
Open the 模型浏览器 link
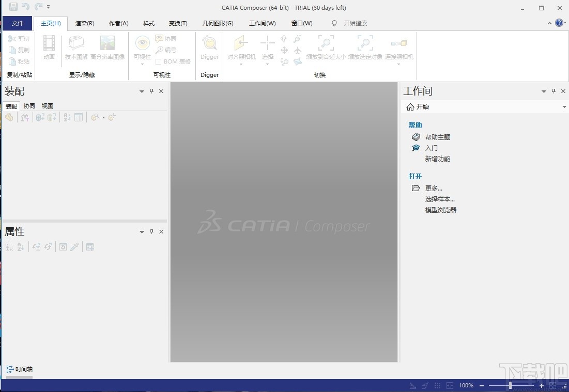pyautogui.click(x=440, y=210)
